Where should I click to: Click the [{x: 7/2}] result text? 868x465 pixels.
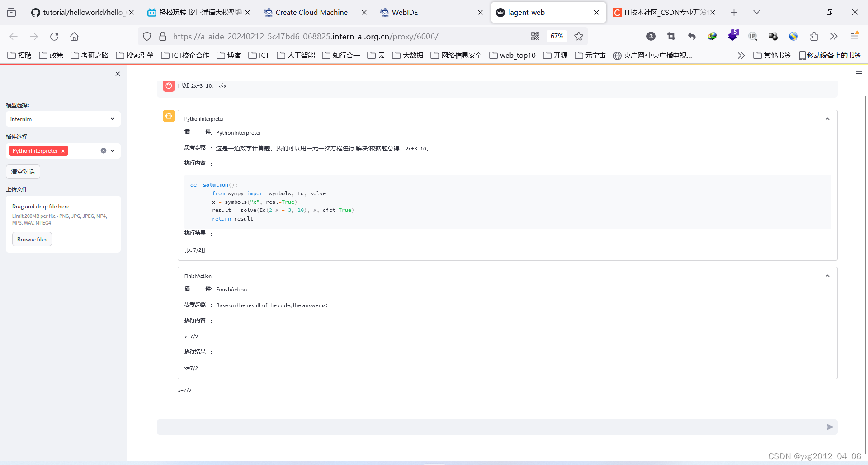(194, 250)
